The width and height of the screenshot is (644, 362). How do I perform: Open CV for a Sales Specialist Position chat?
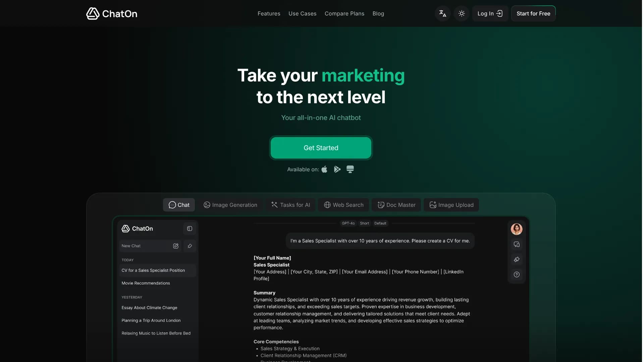(x=157, y=270)
